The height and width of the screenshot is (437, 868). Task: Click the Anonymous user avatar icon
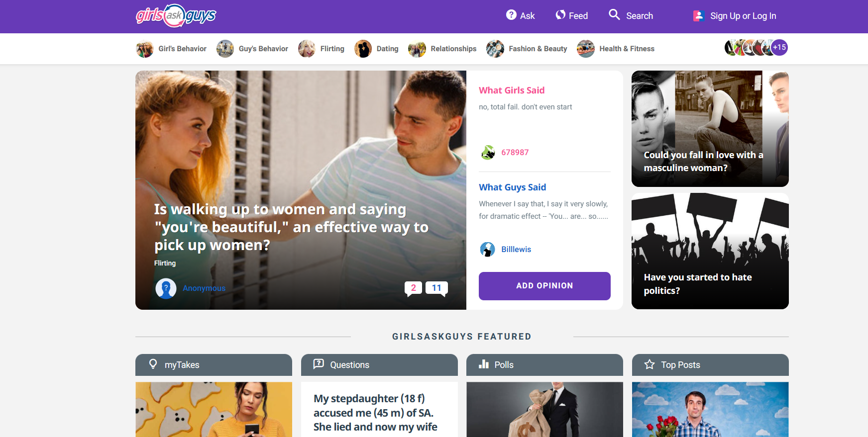tap(166, 288)
